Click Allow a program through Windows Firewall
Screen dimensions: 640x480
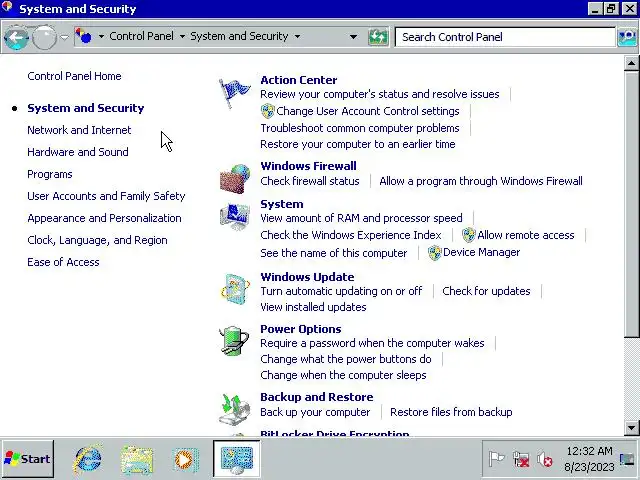481,181
